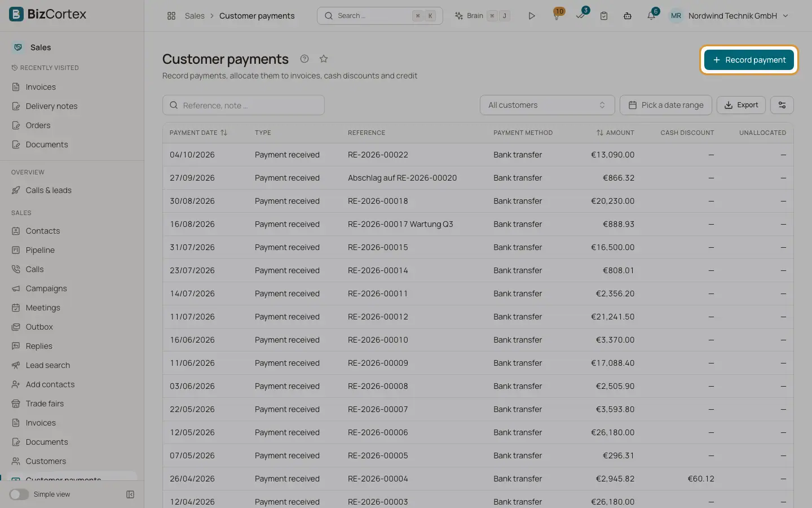Click the play icon in top bar

coord(531,16)
